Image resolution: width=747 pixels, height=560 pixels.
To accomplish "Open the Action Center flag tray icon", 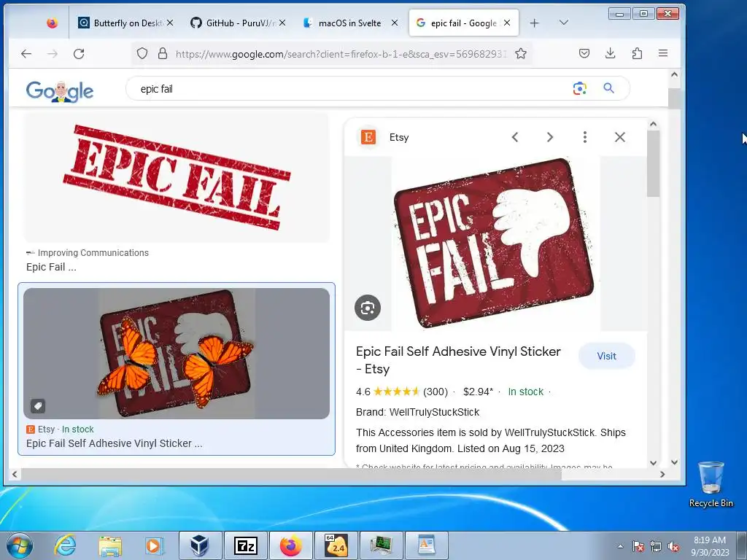I will [x=638, y=547].
